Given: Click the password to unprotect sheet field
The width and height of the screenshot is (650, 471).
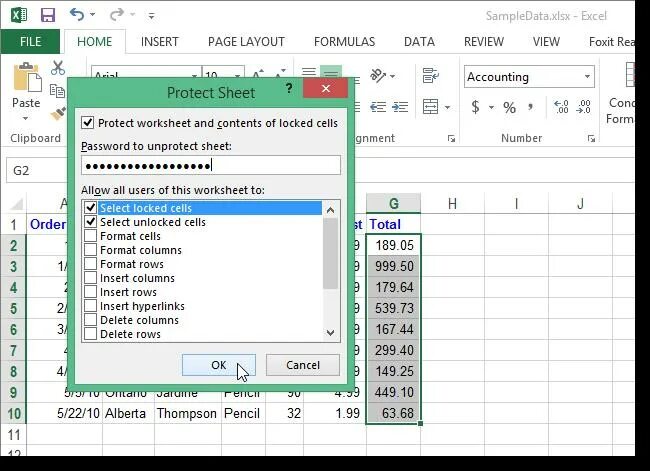Looking at the screenshot, I should point(211,165).
